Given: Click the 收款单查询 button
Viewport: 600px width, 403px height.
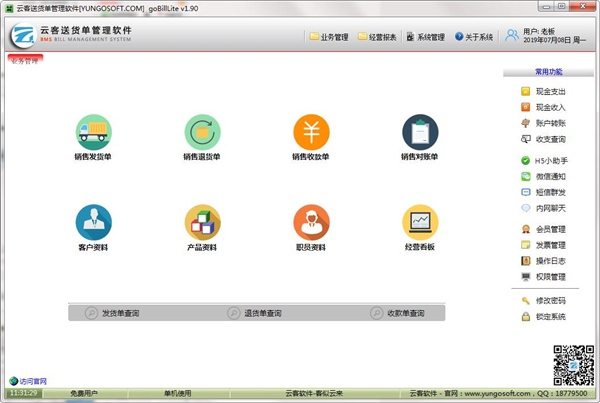Looking at the screenshot, I should [398, 313].
